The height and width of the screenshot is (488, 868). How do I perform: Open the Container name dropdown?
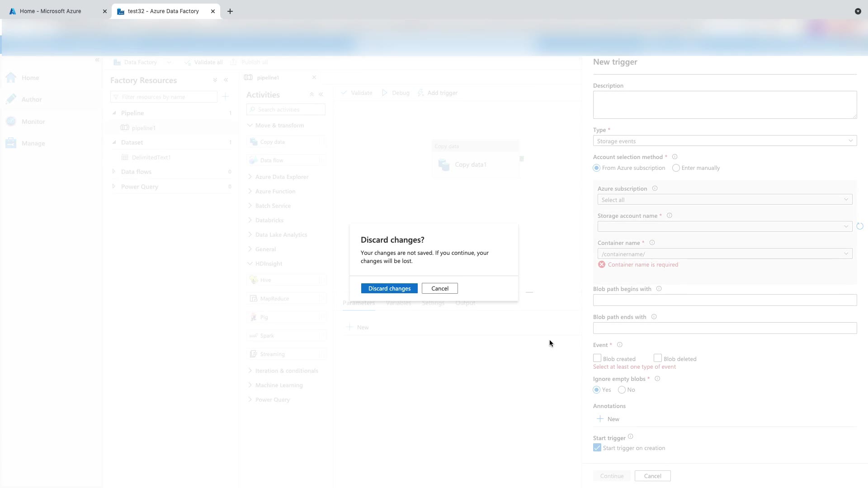724,254
